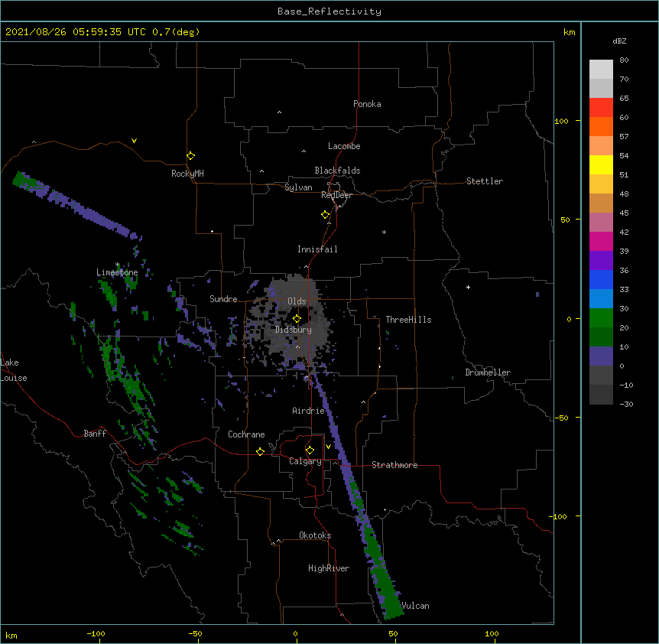Select the red 60-65 dBZ legend swatch
Screen dimensions: 659x644
click(x=601, y=108)
